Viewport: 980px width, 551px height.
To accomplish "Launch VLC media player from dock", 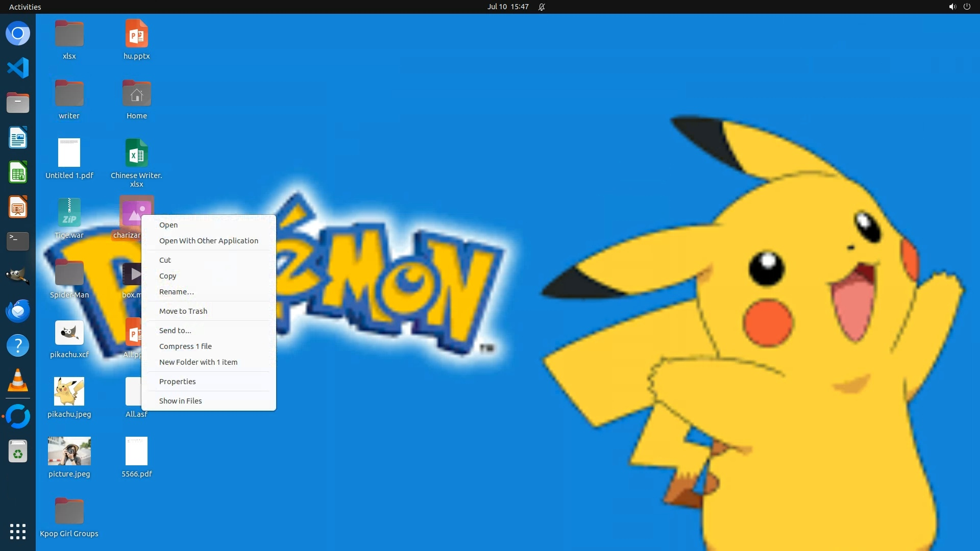I will pos(18,381).
